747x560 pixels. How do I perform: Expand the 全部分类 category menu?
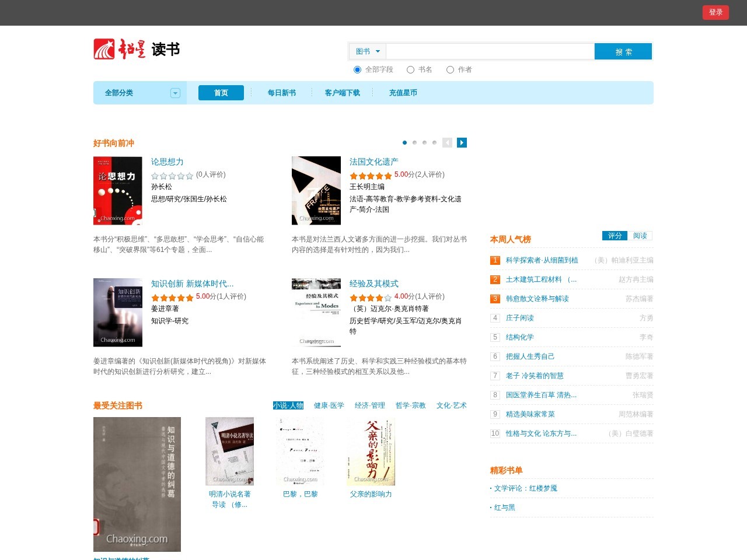coord(175,93)
